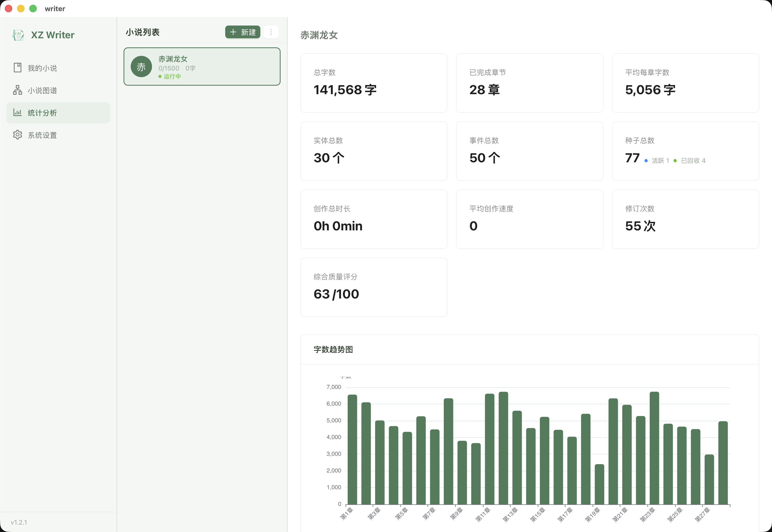Click the 事件总数 50 个 card
Viewport: 772px width, 532px height.
[x=529, y=151]
